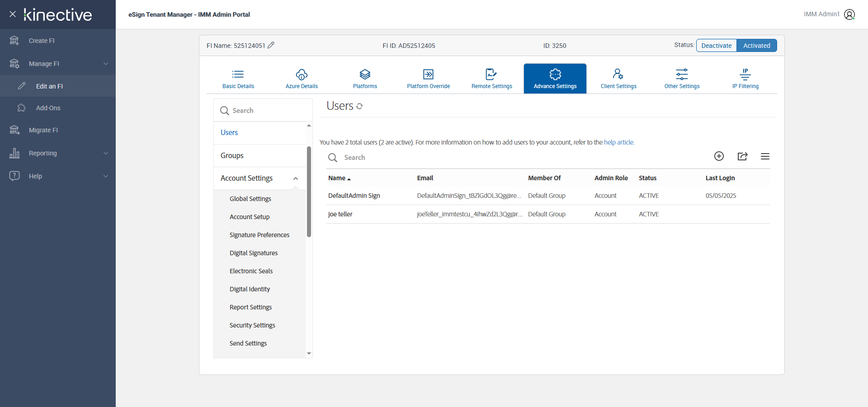Click the IMM Admin1 profile avatar icon

tap(849, 14)
